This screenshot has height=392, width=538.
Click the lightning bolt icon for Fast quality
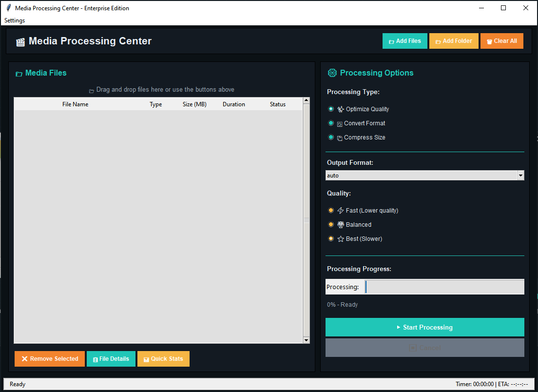pyautogui.click(x=341, y=211)
